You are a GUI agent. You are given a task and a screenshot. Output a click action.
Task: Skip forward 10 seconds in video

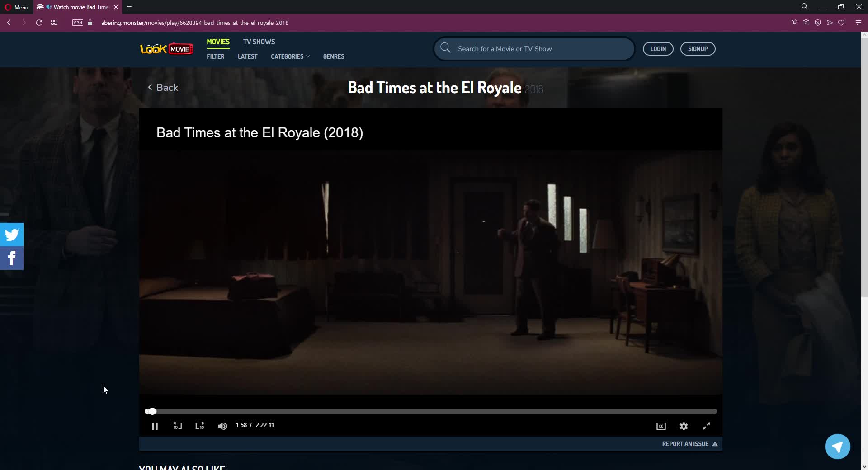[x=200, y=426]
